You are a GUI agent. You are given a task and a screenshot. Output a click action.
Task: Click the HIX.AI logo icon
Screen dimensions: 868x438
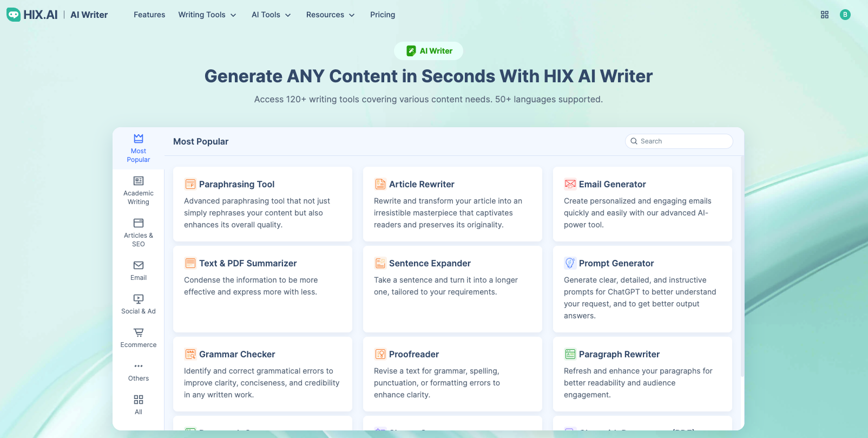(x=14, y=15)
